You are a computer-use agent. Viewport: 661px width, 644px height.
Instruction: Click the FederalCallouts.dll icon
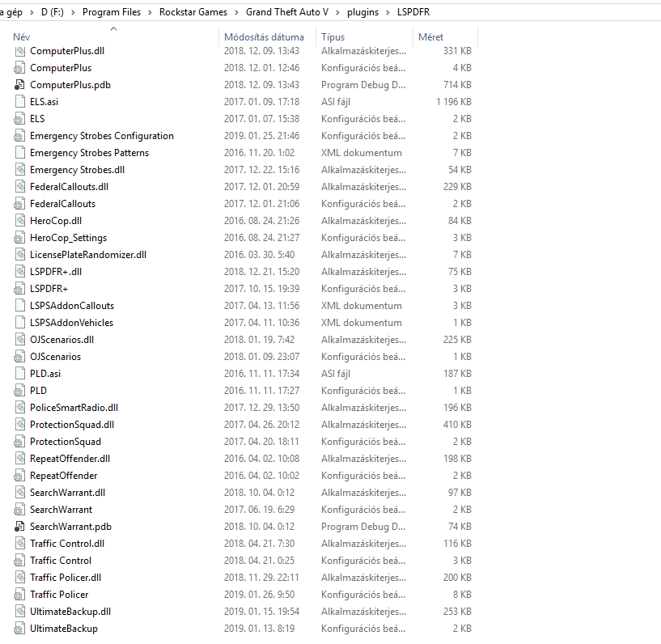click(19, 187)
